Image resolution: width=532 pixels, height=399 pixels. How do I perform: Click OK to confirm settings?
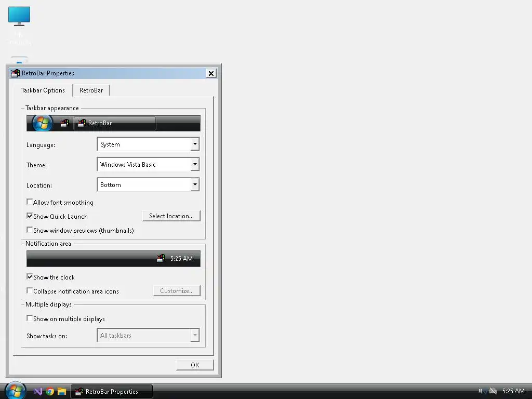click(195, 365)
